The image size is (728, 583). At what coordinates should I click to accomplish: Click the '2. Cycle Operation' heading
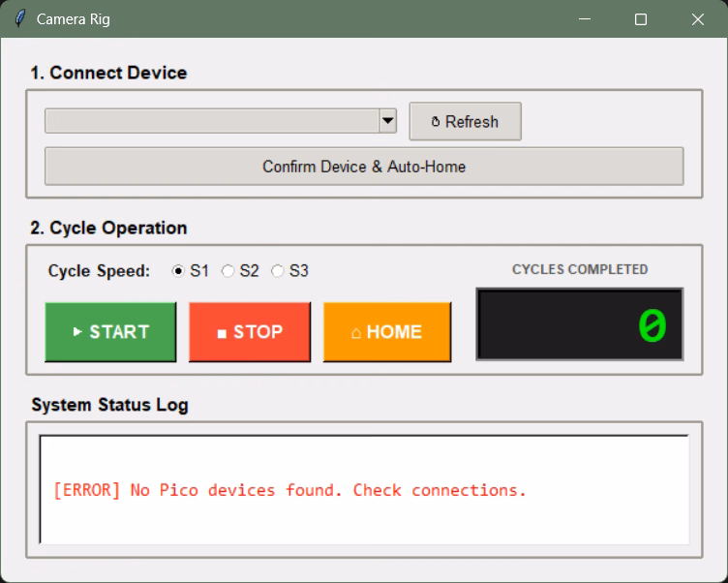pos(108,229)
